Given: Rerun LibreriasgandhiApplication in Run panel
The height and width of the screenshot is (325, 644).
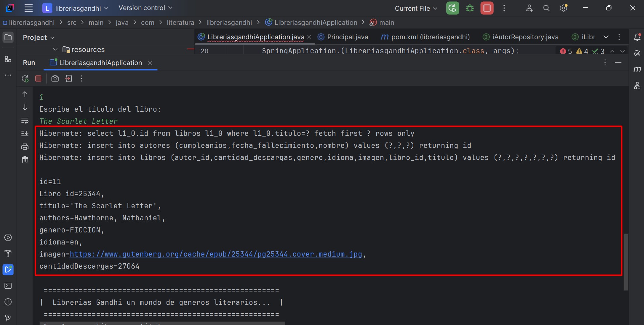Looking at the screenshot, I should click(x=25, y=78).
